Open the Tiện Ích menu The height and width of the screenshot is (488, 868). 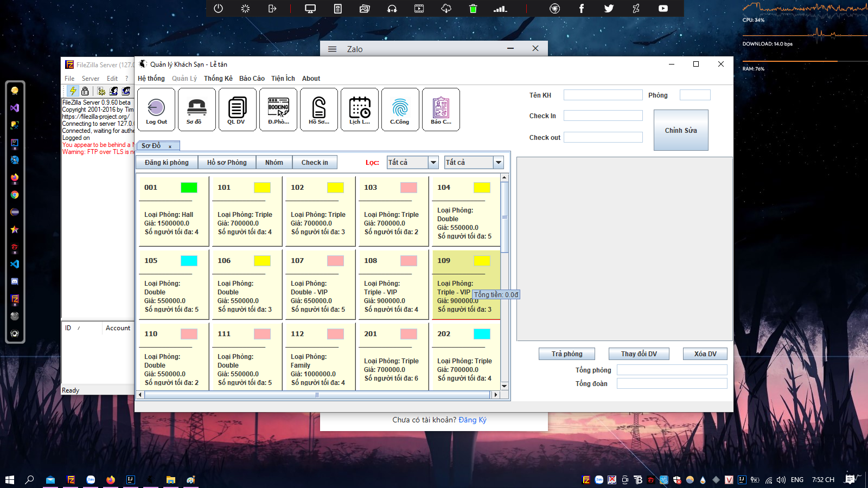(283, 79)
